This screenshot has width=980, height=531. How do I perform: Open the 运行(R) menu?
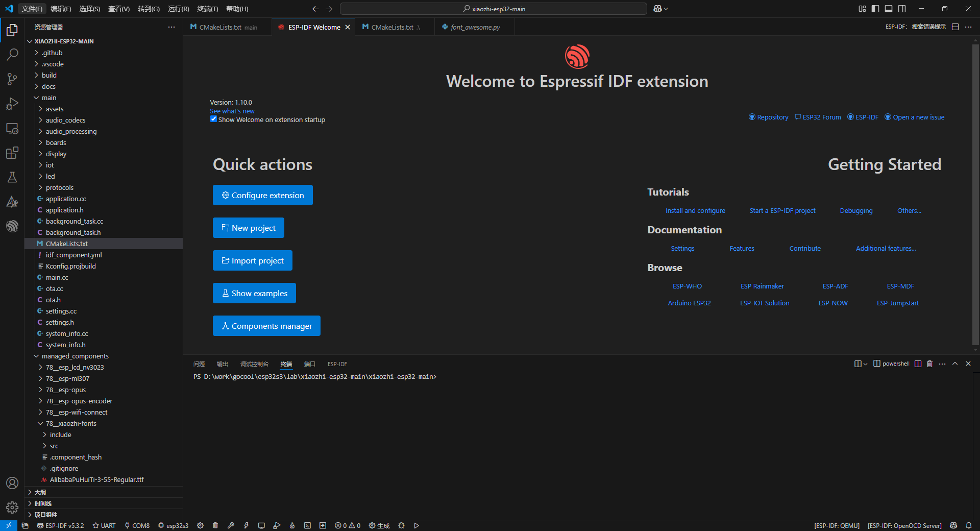(x=178, y=9)
